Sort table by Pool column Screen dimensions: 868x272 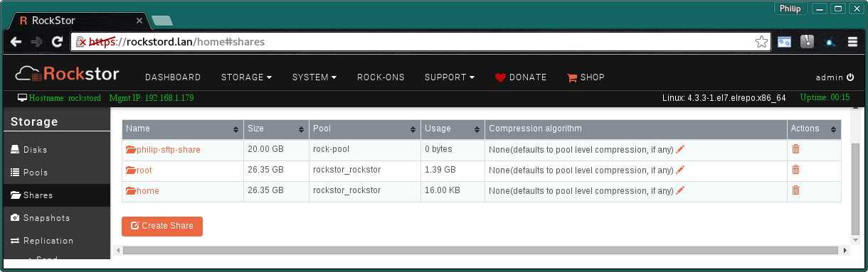[x=413, y=129]
